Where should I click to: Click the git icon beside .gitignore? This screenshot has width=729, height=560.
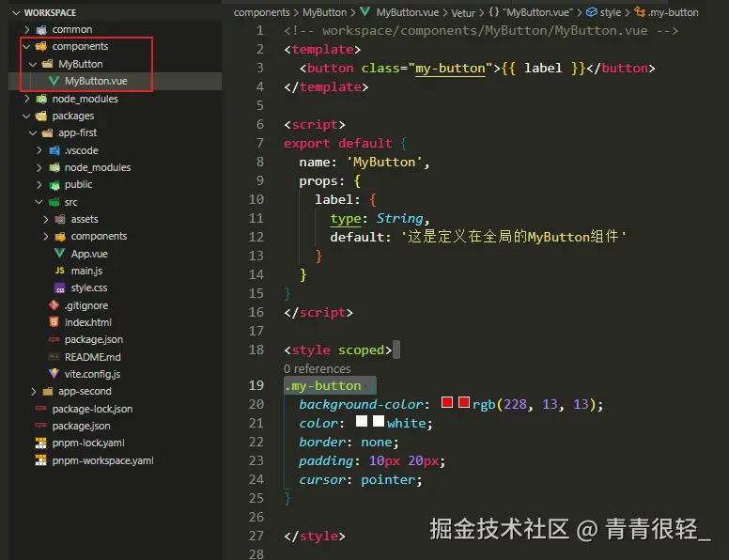coord(54,305)
